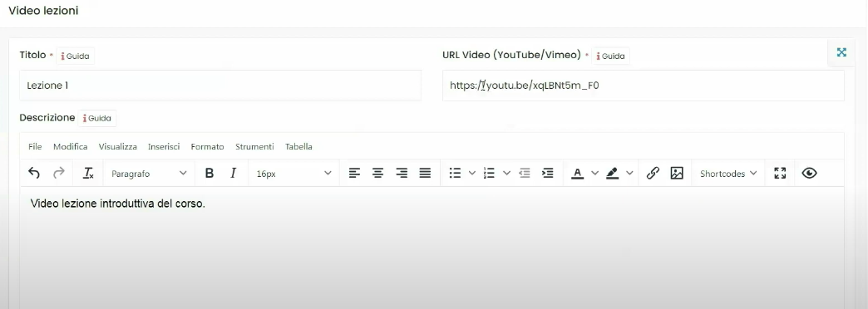Apply the text color
Image resolution: width=868 pixels, height=309 pixels.
click(577, 174)
